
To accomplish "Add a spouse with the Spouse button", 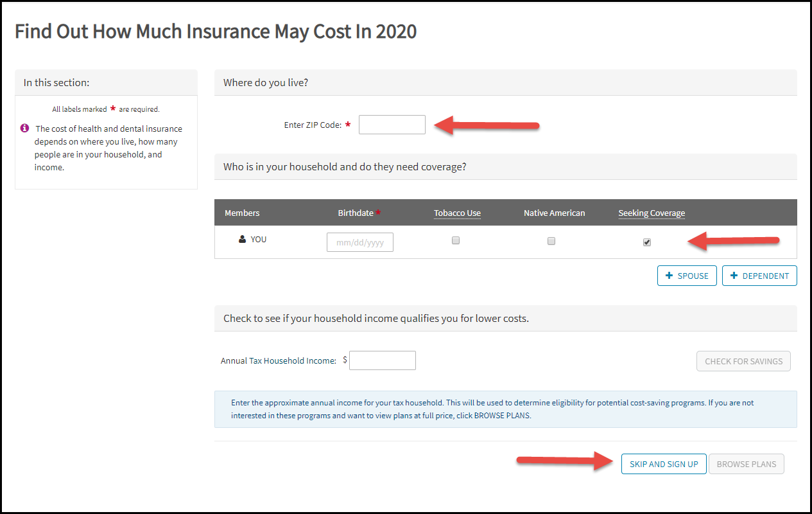I will (687, 276).
